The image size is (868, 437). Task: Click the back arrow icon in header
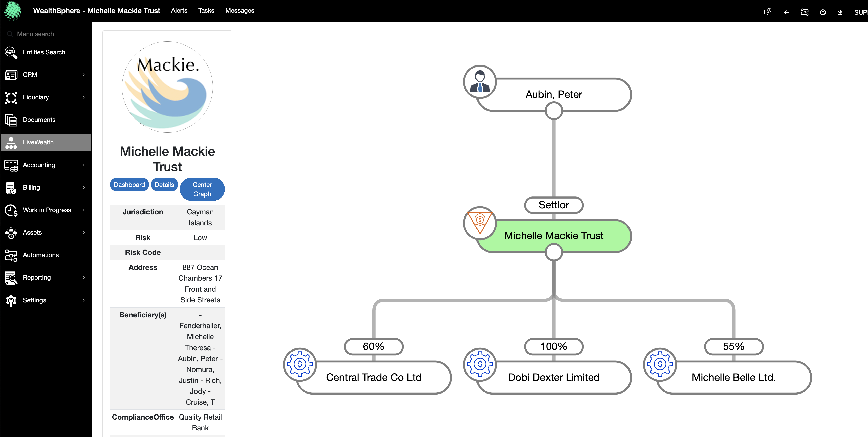787,12
